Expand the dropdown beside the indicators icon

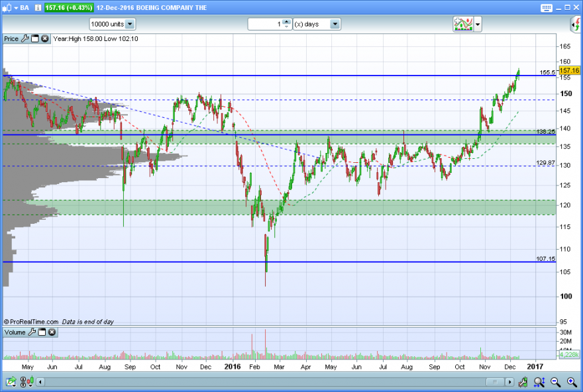(478, 24)
